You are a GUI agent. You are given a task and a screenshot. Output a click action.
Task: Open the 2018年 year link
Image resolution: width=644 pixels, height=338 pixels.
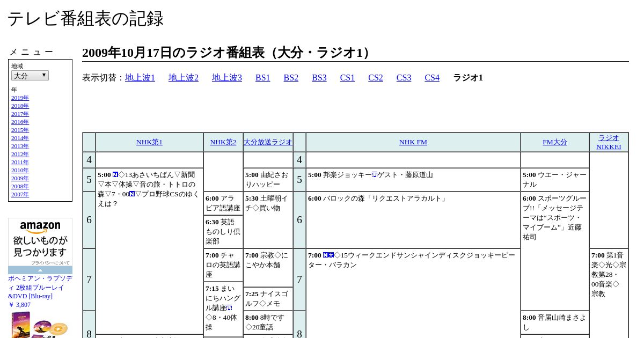pos(20,106)
